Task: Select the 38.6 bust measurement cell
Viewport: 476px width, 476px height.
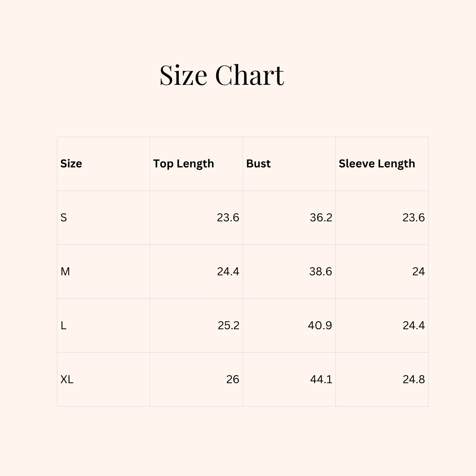Action: pyautogui.click(x=321, y=271)
